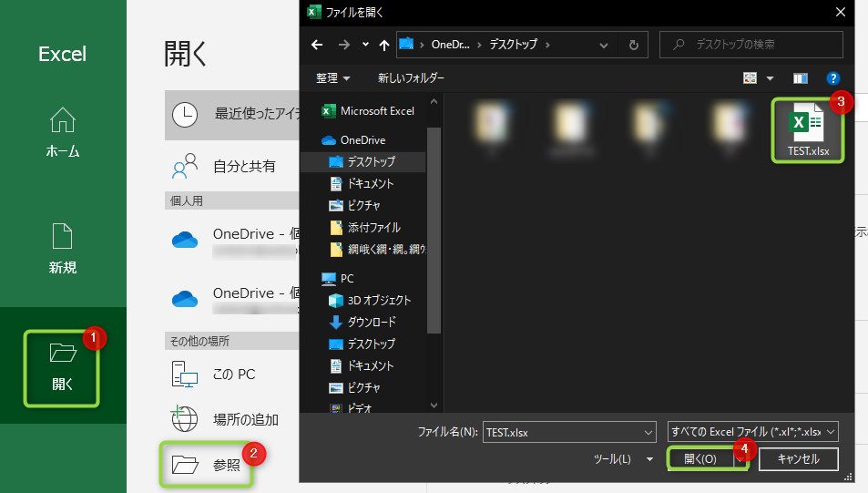
Task: Expand address bar path history
Action: (x=604, y=45)
